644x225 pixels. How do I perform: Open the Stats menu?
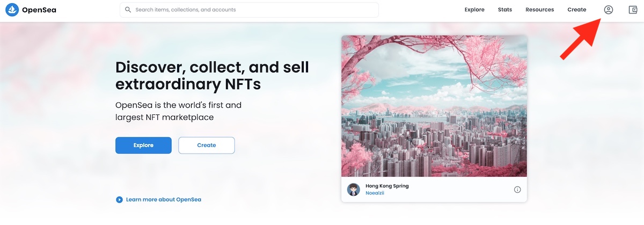[505, 10]
